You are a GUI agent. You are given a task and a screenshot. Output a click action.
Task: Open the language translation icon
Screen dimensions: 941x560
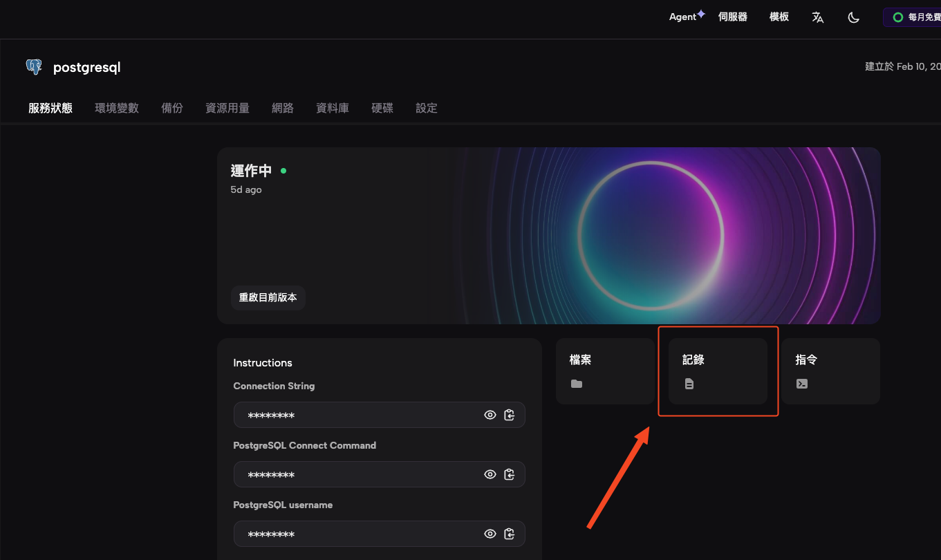(818, 17)
